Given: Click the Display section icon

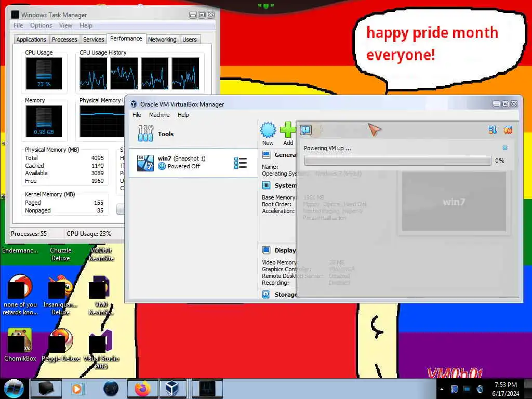Looking at the screenshot, I should click(x=267, y=250).
